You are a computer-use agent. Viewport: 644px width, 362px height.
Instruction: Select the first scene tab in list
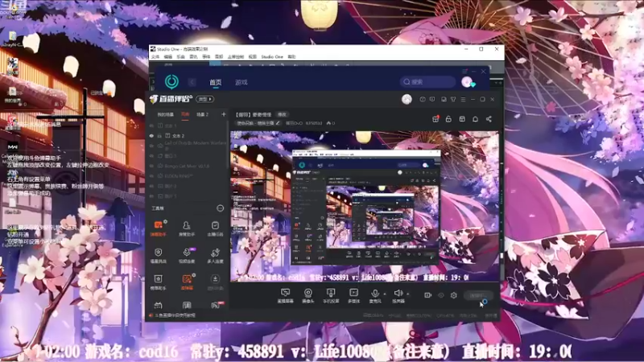tap(166, 114)
